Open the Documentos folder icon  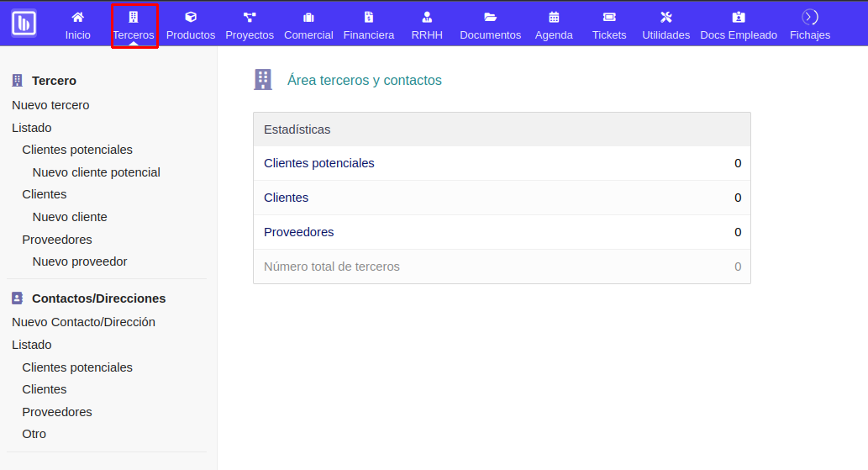point(491,17)
